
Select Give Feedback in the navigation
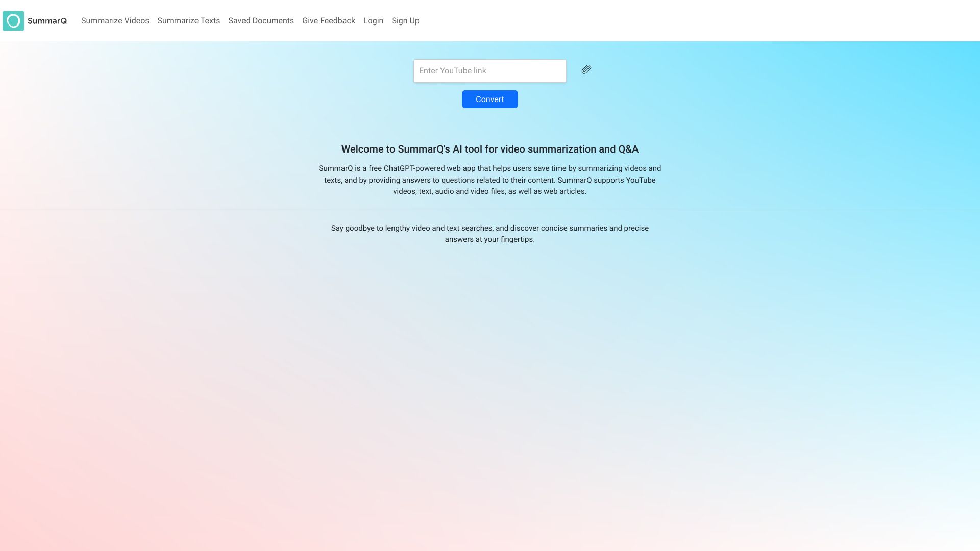point(328,21)
